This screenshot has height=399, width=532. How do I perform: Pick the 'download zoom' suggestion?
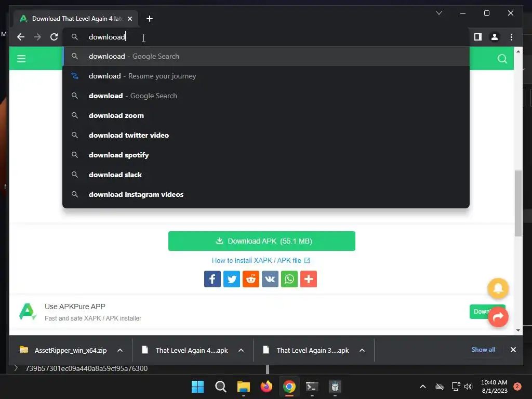[x=266, y=115]
